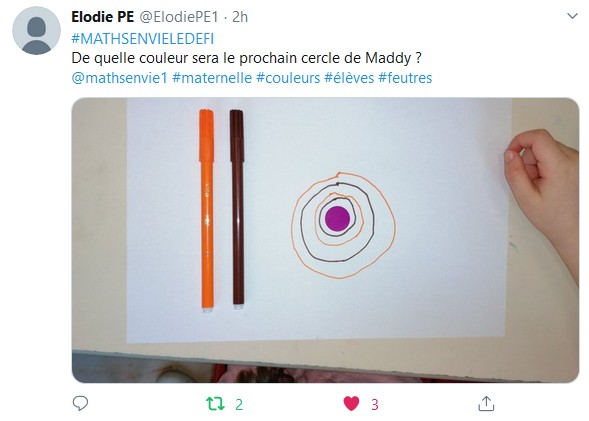The height and width of the screenshot is (421, 589).
Task: View the like count of 3
Action: pyautogui.click(x=375, y=404)
